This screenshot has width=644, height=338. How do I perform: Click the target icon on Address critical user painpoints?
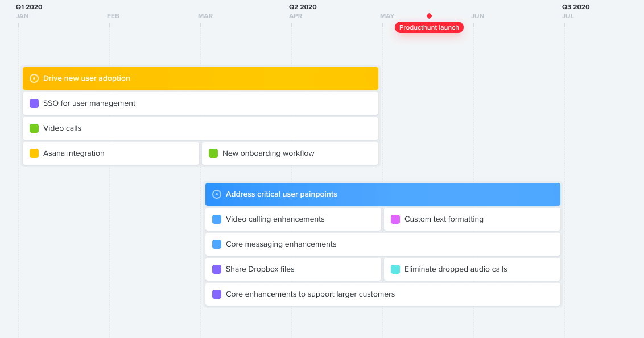pos(216,194)
